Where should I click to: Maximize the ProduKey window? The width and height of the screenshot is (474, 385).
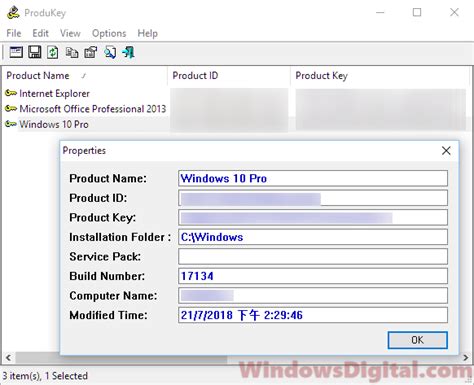click(x=417, y=12)
